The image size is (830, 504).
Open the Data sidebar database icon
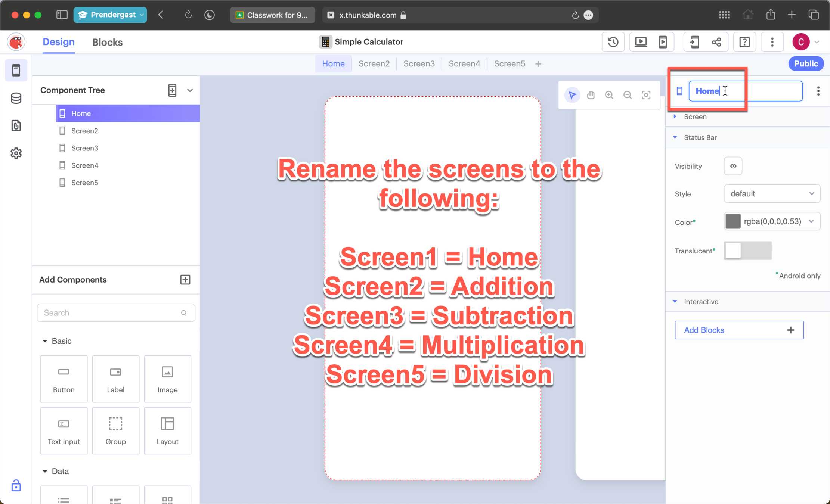16,98
